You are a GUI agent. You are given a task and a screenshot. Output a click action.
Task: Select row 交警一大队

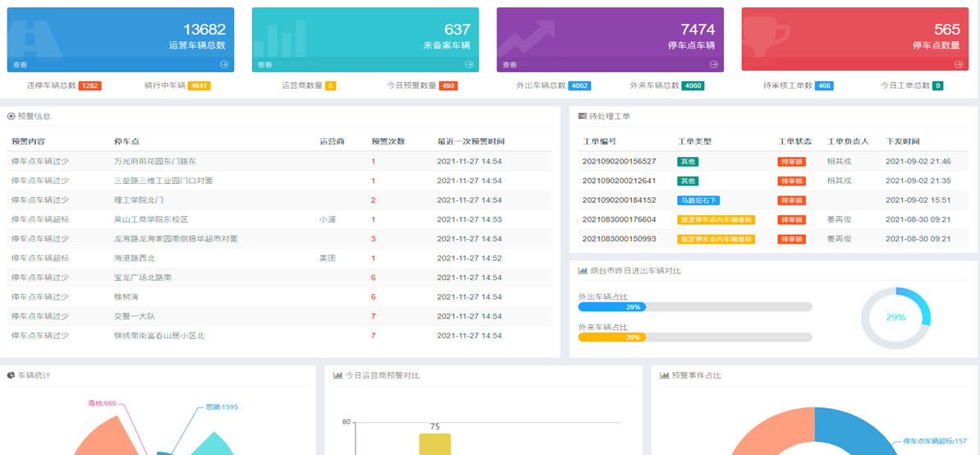[x=279, y=316]
